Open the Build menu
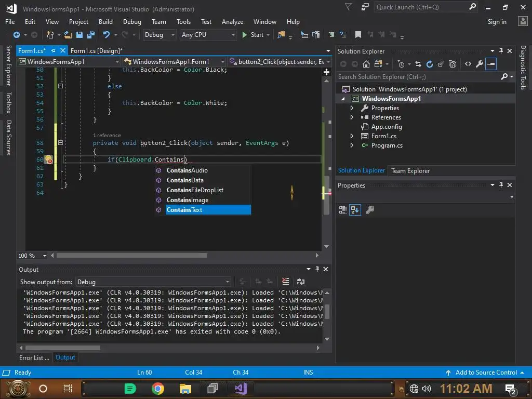The image size is (532, 399). pos(105,22)
